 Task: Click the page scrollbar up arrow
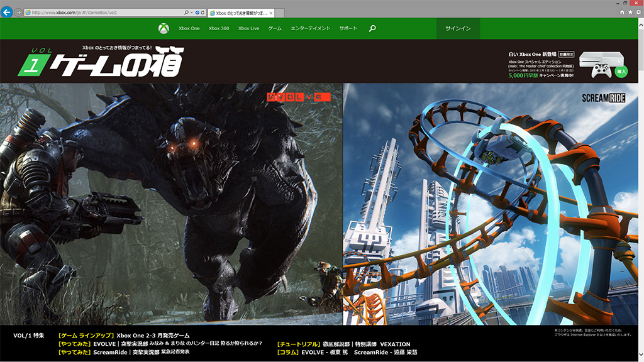pos(641,25)
